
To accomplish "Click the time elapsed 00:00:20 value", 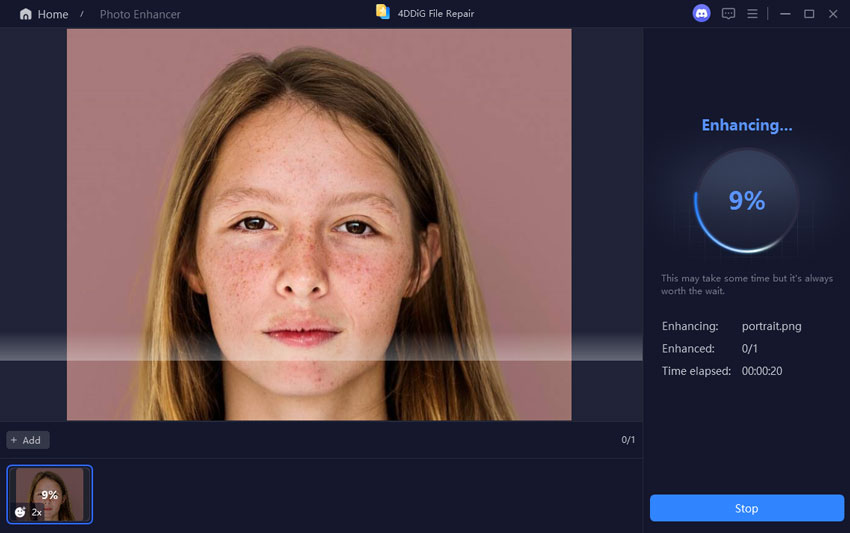I will click(762, 371).
